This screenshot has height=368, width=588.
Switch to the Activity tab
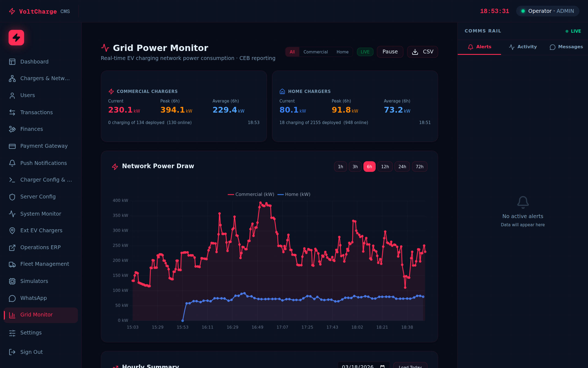click(523, 47)
